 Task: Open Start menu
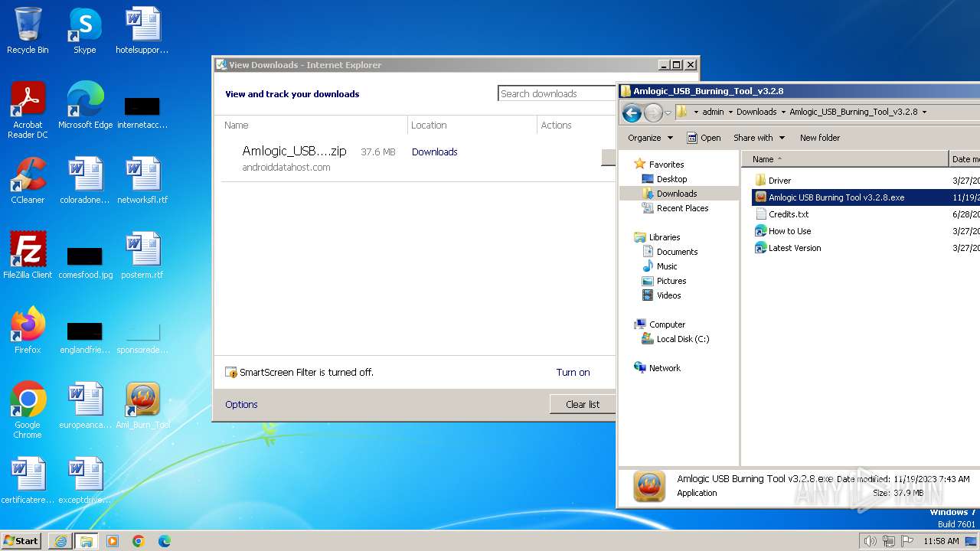(21, 541)
